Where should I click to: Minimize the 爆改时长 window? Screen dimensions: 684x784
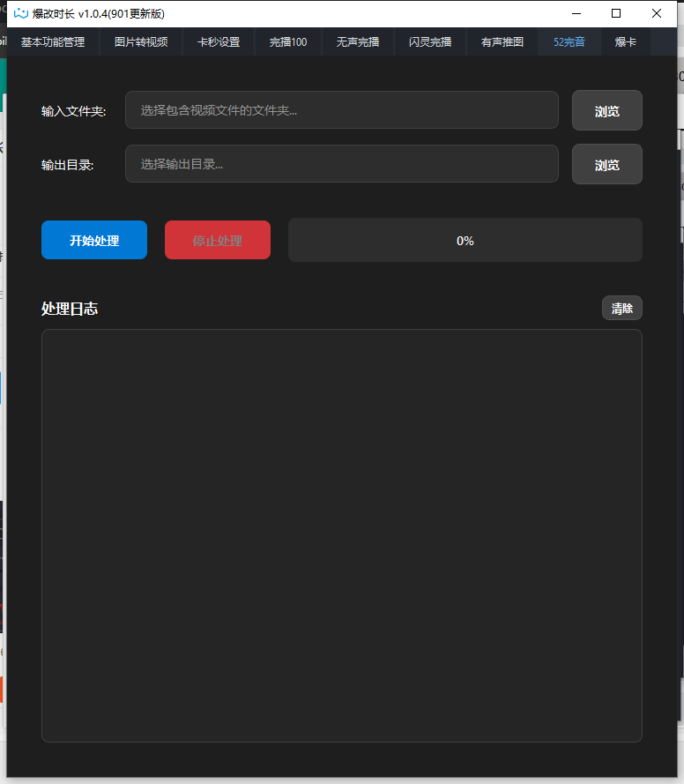[576, 13]
